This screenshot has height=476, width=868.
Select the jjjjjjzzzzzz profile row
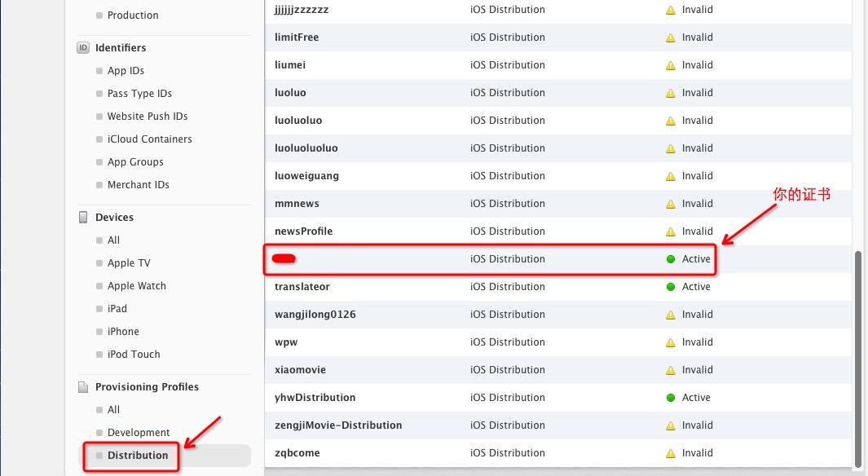pos(558,10)
